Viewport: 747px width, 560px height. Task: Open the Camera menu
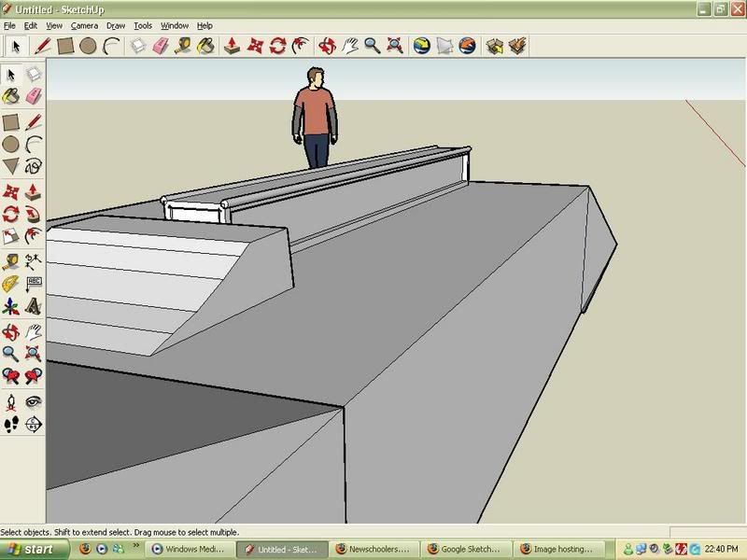(84, 26)
